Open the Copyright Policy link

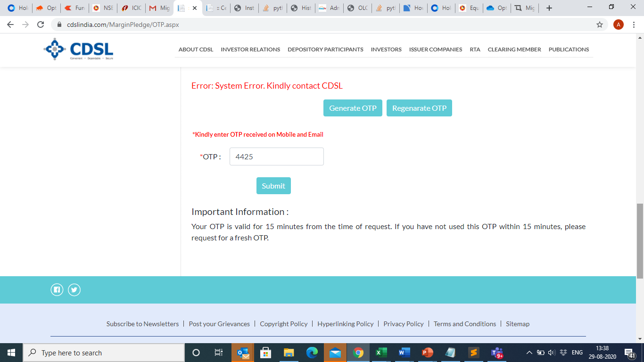[x=283, y=324]
